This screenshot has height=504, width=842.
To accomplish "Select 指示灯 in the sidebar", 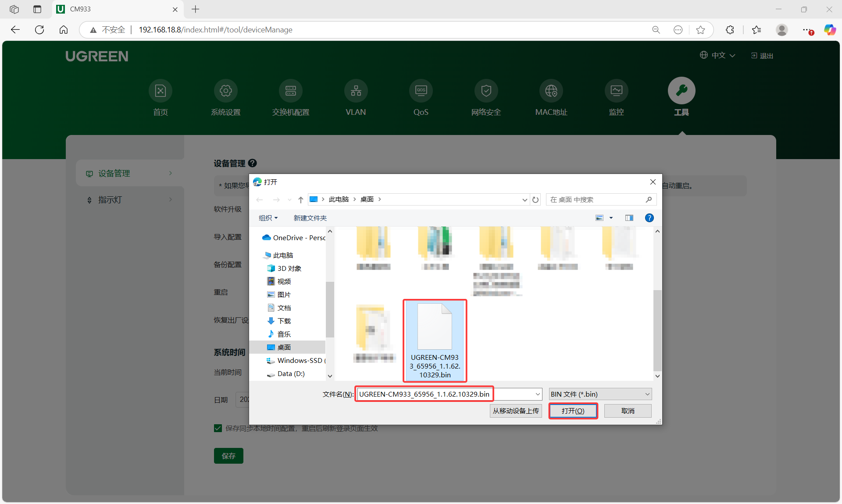I will click(x=130, y=200).
